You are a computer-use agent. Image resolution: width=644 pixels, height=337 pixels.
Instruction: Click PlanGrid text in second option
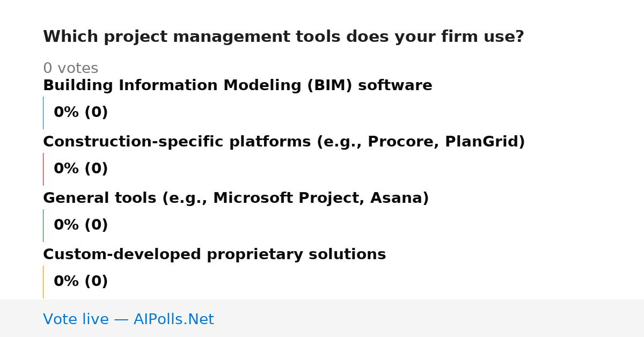[x=482, y=142]
